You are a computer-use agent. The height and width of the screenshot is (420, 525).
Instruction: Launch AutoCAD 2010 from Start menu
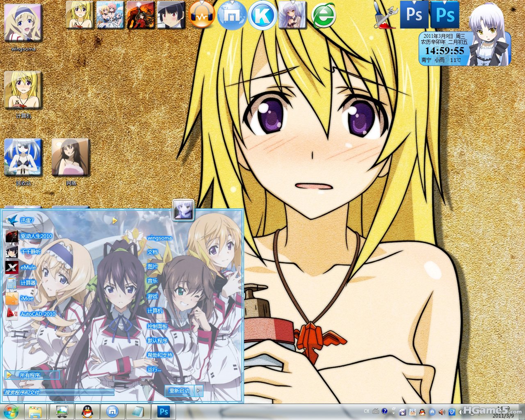[x=38, y=314]
